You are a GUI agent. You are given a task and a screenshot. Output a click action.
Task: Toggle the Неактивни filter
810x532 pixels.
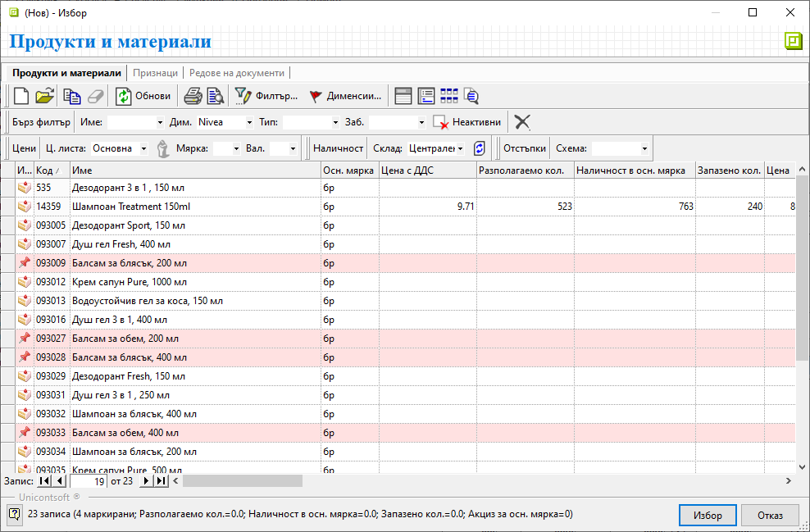tap(467, 122)
